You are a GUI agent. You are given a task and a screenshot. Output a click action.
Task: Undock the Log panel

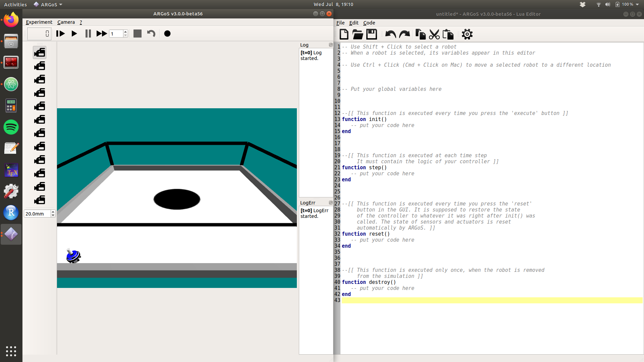[x=331, y=45]
